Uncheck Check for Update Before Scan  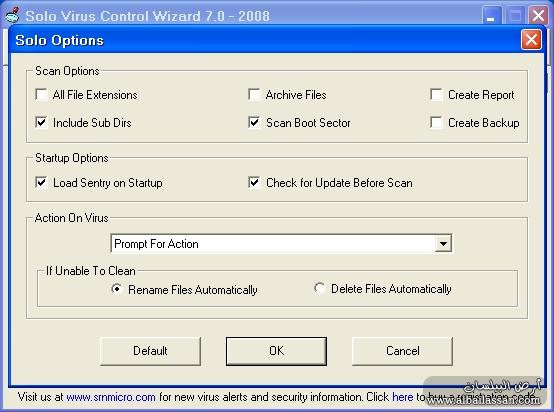tap(254, 182)
